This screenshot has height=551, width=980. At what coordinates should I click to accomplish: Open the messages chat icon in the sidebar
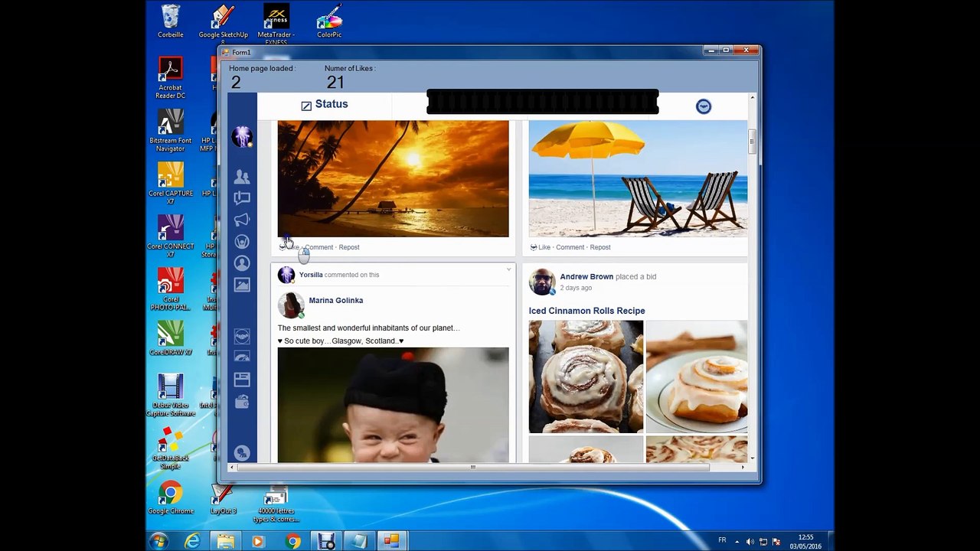[242, 198]
